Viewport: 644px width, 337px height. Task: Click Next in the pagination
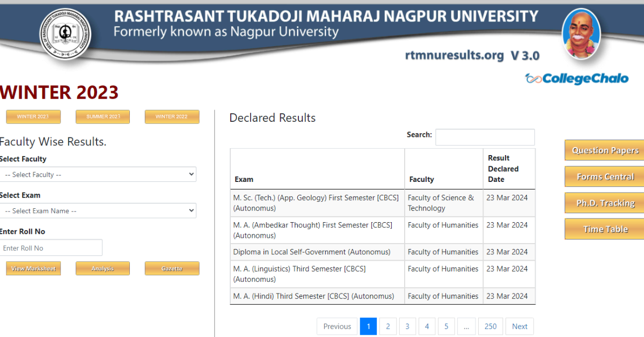click(x=519, y=326)
